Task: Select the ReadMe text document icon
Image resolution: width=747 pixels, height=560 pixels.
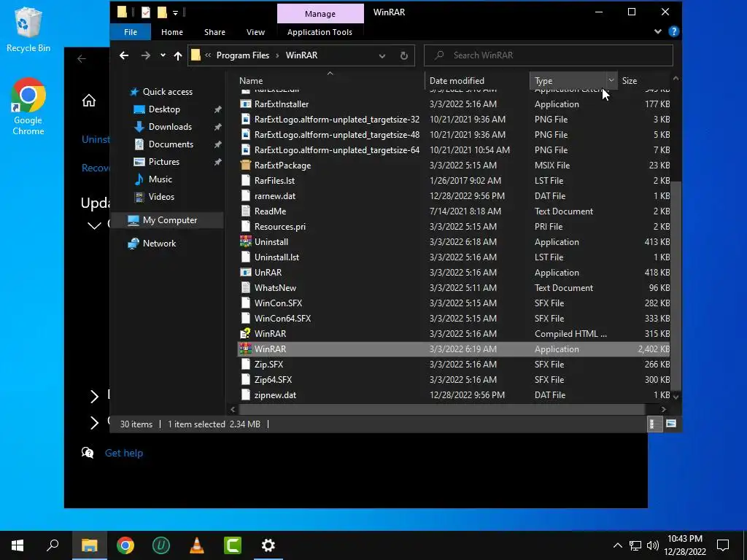Action: click(245, 211)
